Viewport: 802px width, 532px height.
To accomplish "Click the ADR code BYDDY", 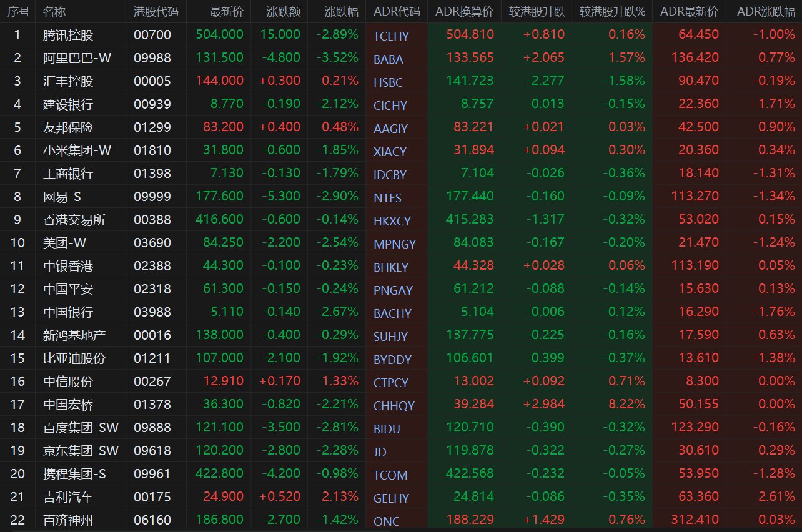I will [x=392, y=360].
